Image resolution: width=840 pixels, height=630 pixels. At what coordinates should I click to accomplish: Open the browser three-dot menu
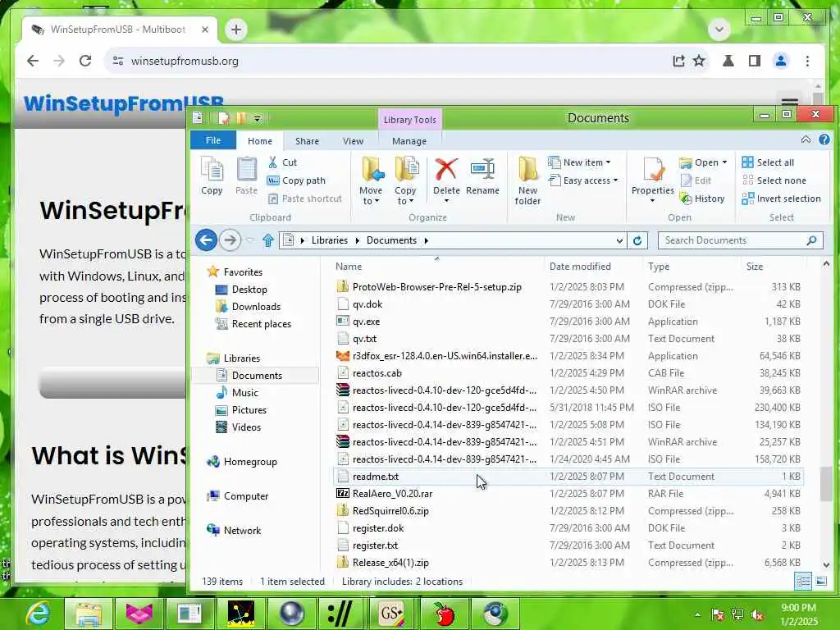pos(807,61)
